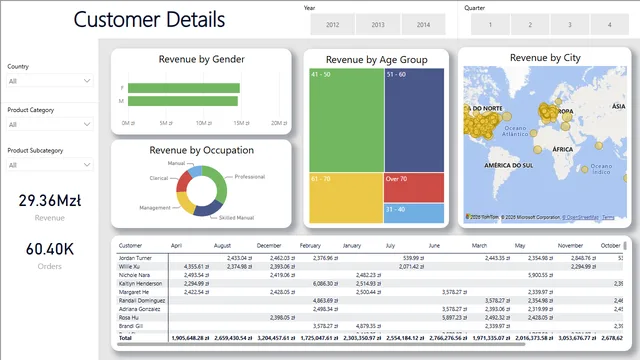Sort table by March column header
The height and width of the screenshot is (360, 640).
coord(479,245)
